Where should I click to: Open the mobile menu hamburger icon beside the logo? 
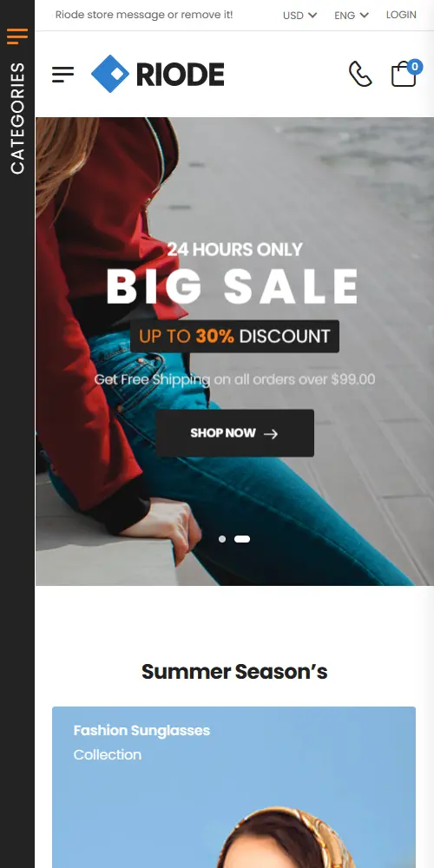tap(63, 74)
